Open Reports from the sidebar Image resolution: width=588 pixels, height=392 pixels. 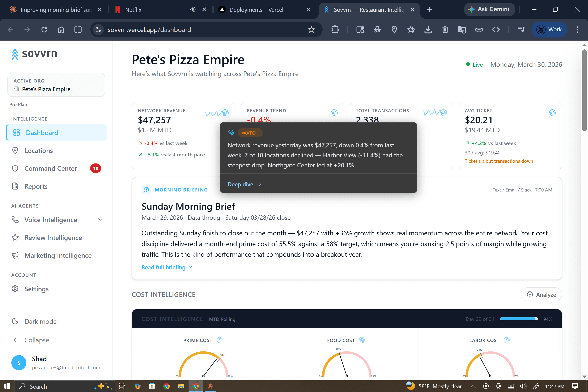click(36, 186)
